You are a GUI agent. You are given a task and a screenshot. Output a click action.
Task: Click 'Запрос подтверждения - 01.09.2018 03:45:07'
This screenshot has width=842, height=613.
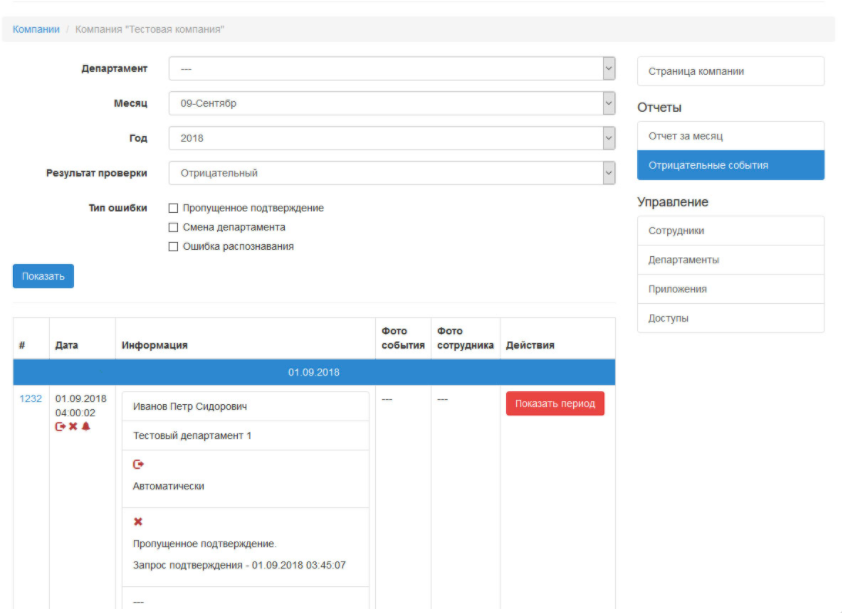pyautogui.click(x=239, y=565)
